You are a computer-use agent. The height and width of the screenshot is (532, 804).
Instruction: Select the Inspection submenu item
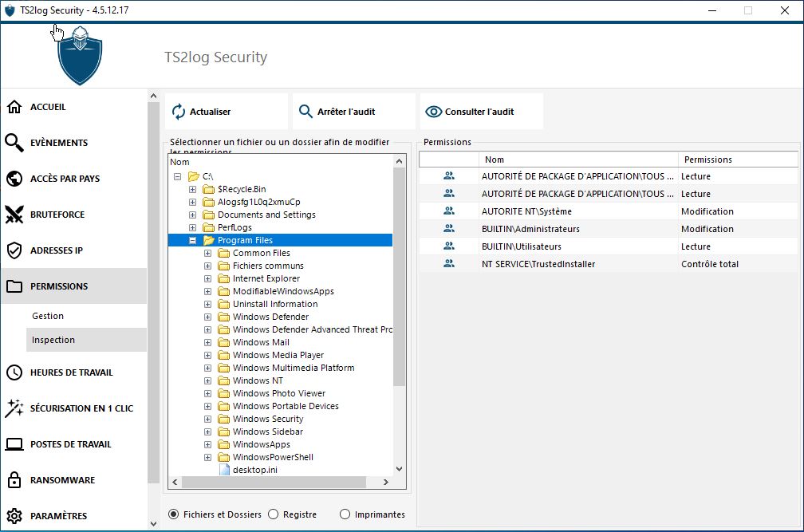(86, 340)
